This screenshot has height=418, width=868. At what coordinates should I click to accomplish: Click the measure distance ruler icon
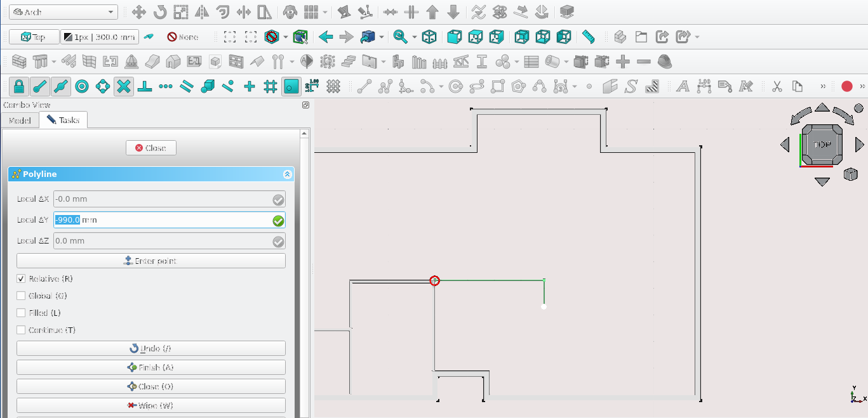[x=589, y=37]
